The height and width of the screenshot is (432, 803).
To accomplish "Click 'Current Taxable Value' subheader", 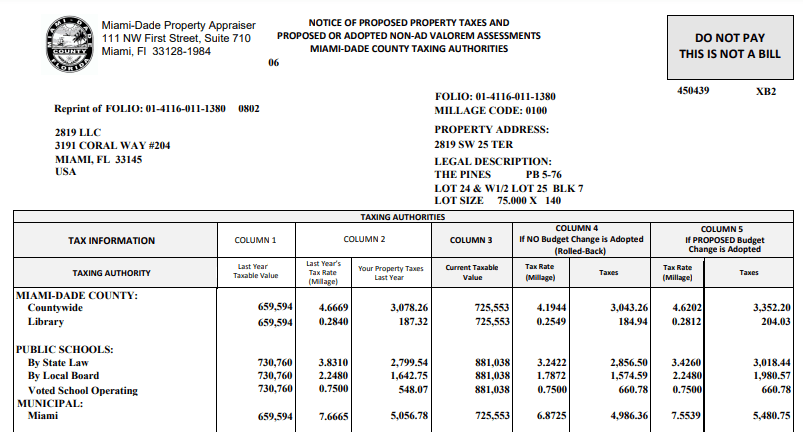I will pos(472,273).
